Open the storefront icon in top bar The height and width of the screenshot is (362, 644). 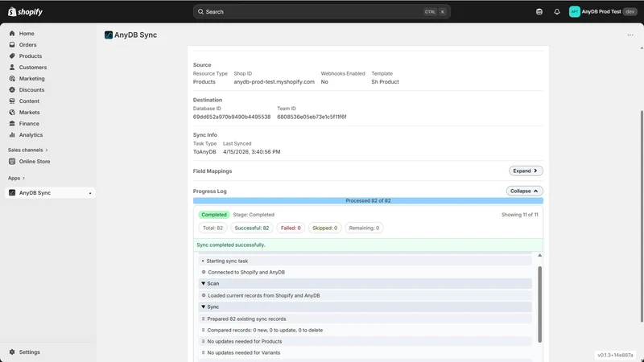[x=539, y=11]
